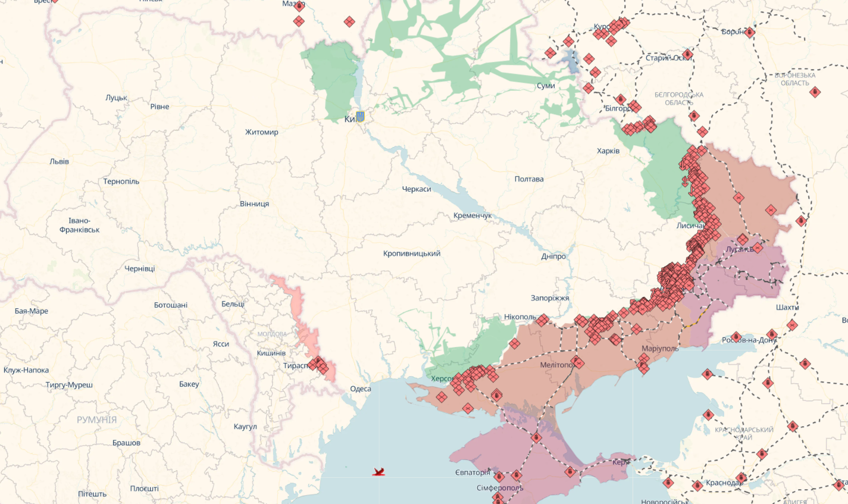Select the Кременчук city label
848x504 pixels.
472,215
